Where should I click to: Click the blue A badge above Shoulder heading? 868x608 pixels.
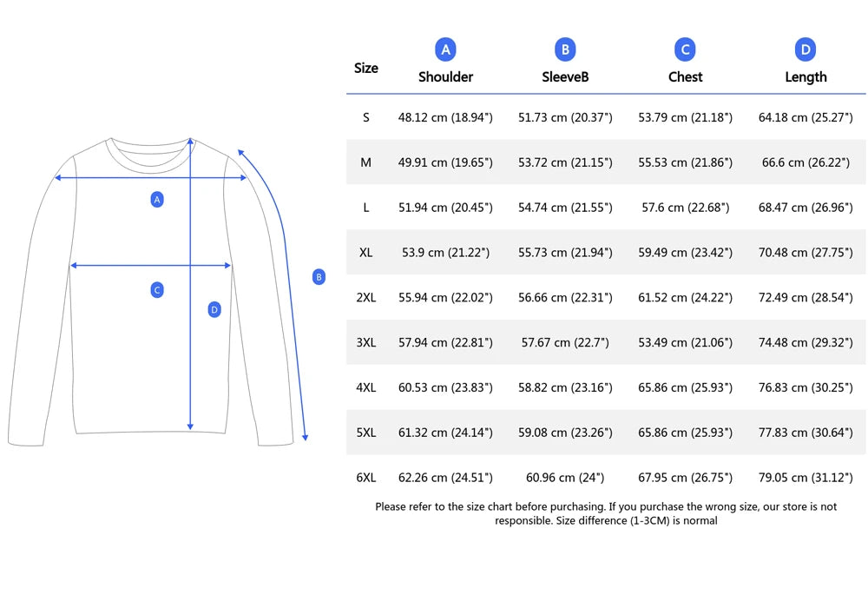coord(445,50)
